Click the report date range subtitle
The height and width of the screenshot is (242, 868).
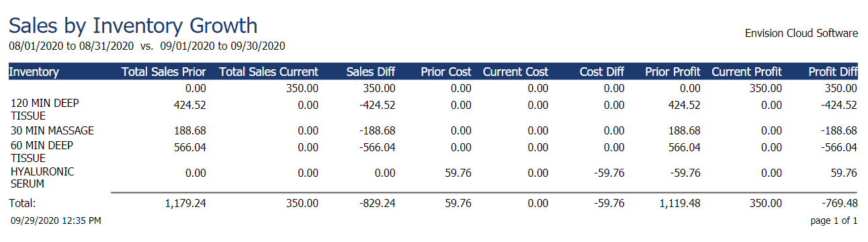(147, 46)
